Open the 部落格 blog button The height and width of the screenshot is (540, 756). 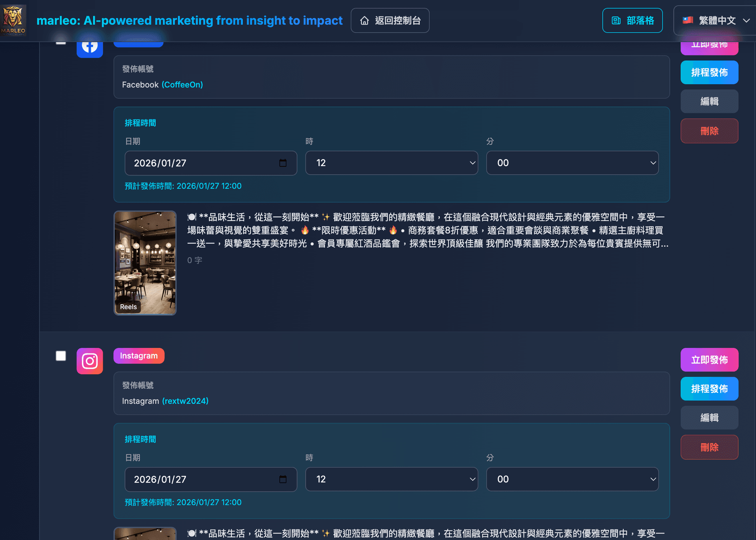click(633, 20)
